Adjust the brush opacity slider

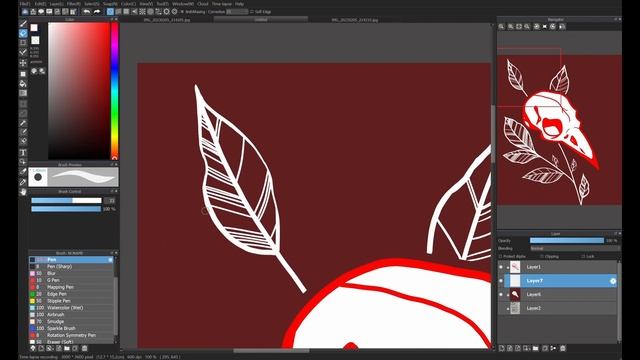coord(66,209)
